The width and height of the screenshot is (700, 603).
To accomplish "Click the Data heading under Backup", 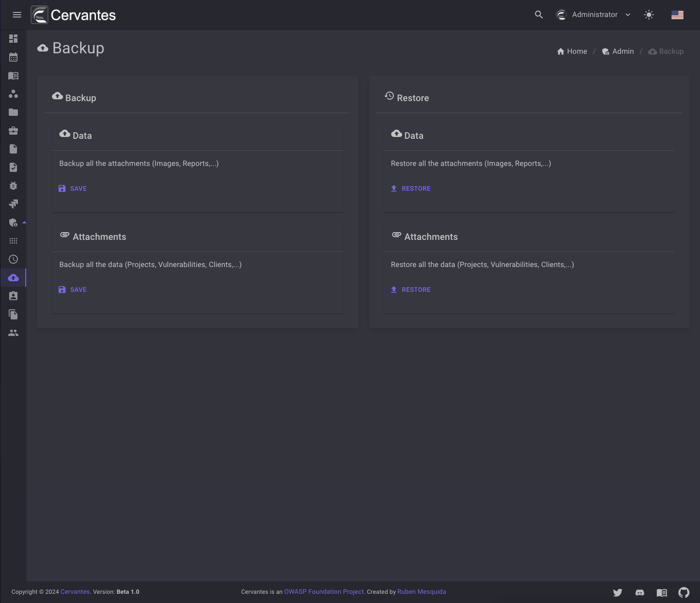I will (82, 136).
